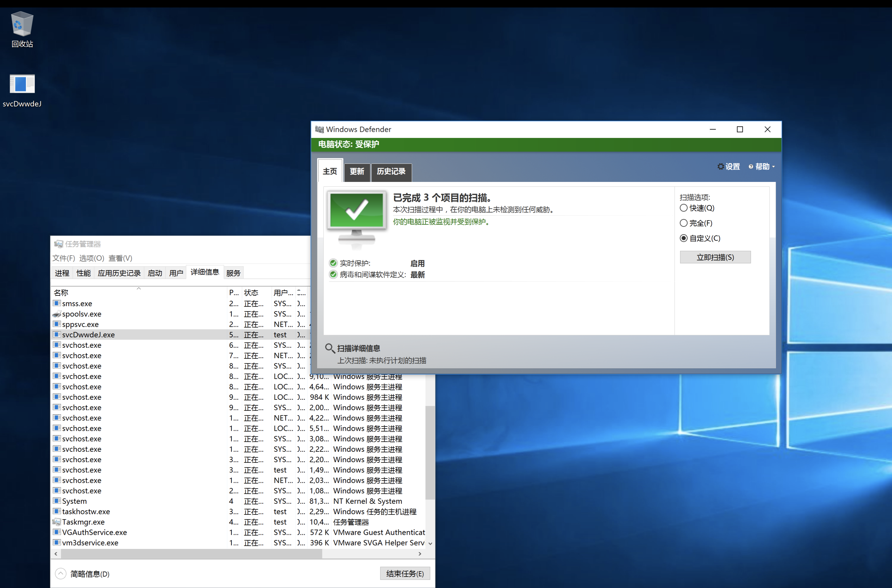Viewport: 892px width, 588px height.
Task: Select the svcDwwdeJ desktop file icon
Action: [22, 84]
